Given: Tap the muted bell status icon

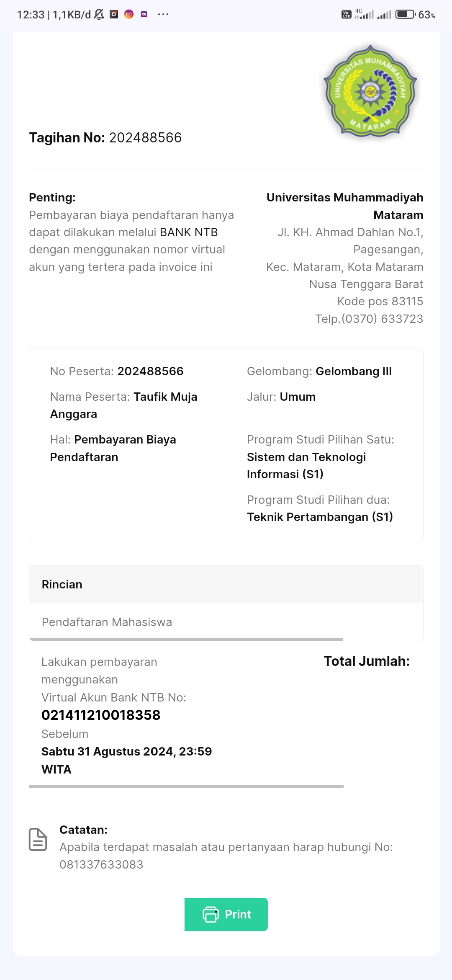Looking at the screenshot, I should tap(99, 14).
